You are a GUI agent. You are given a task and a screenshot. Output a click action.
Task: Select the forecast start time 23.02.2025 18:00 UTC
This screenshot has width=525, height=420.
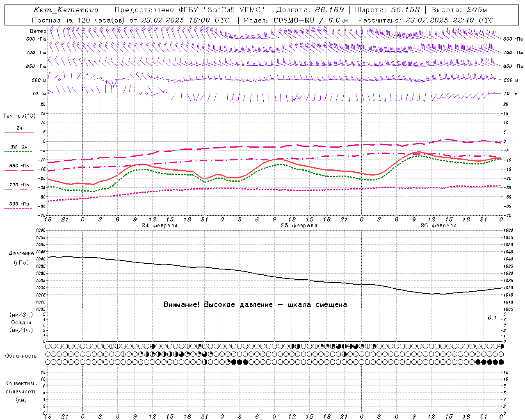pos(185,20)
